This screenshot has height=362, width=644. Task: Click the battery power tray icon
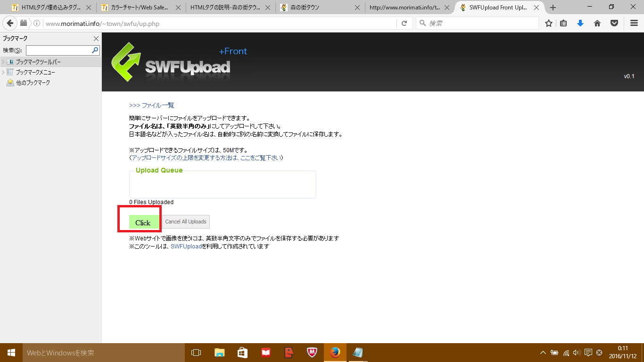click(554, 353)
